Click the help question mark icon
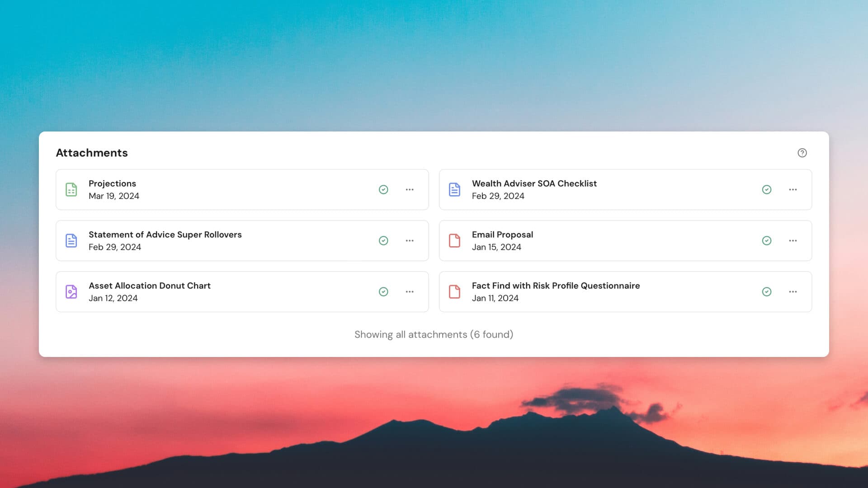Viewport: 868px width, 488px height. click(802, 153)
